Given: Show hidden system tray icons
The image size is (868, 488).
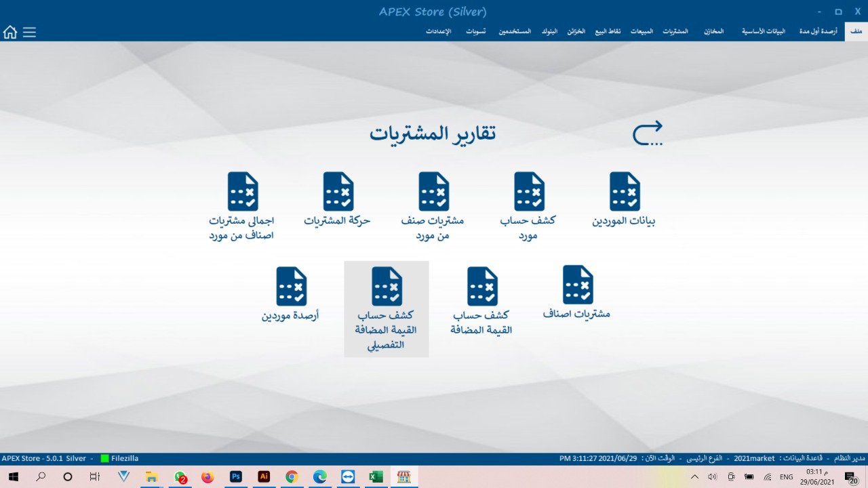Looking at the screenshot, I should (x=694, y=477).
